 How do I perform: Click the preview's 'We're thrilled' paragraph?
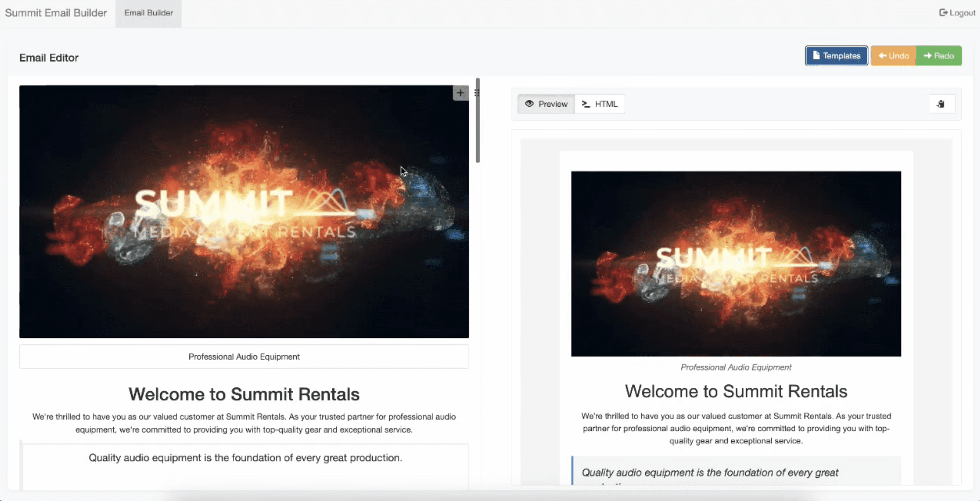point(736,428)
